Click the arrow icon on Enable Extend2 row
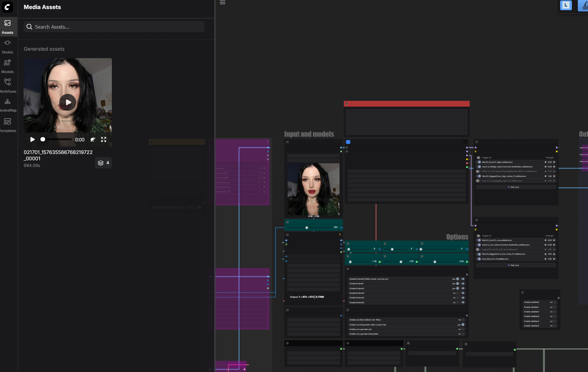588x372 pixels. tap(463, 288)
